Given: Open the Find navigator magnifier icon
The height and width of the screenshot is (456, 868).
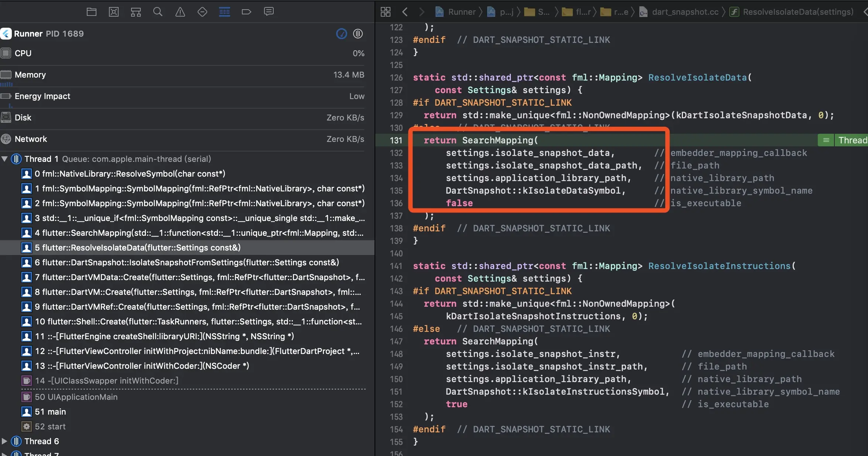Looking at the screenshot, I should pyautogui.click(x=158, y=12).
